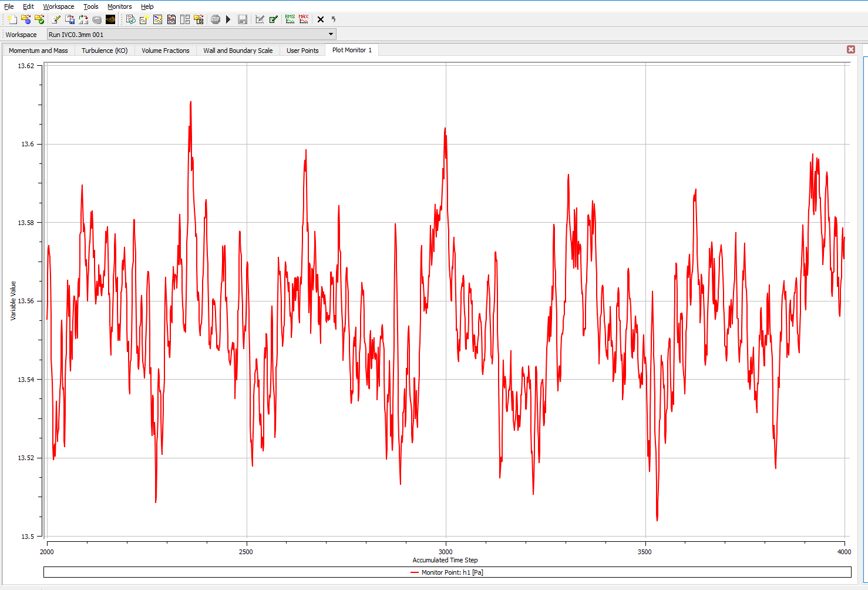Switch to the Turbulence (KO) tab
The width and height of the screenshot is (868, 590).
pos(105,51)
